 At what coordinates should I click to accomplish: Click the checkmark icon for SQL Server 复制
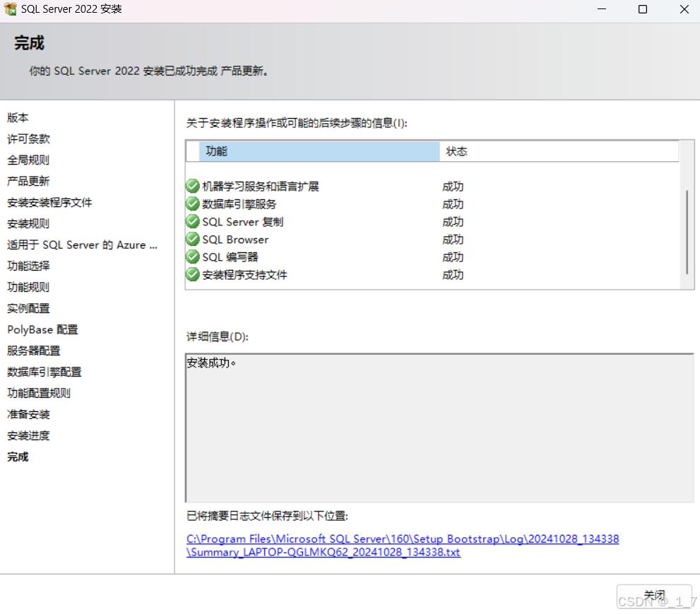[x=192, y=221]
